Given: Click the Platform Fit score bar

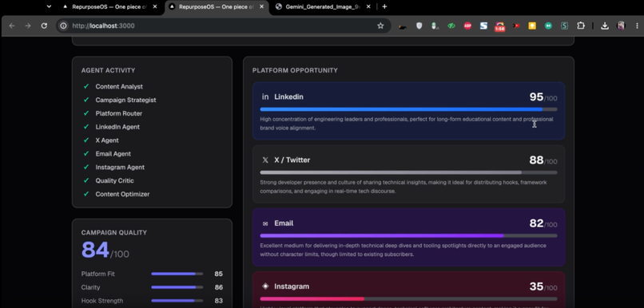Looking at the screenshot, I should click(x=177, y=274).
